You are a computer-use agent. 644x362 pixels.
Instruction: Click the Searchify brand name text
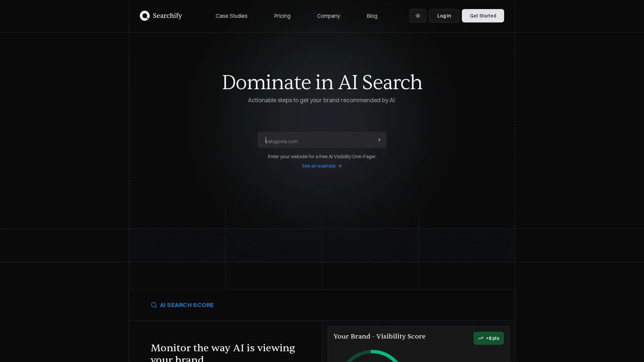point(167,16)
